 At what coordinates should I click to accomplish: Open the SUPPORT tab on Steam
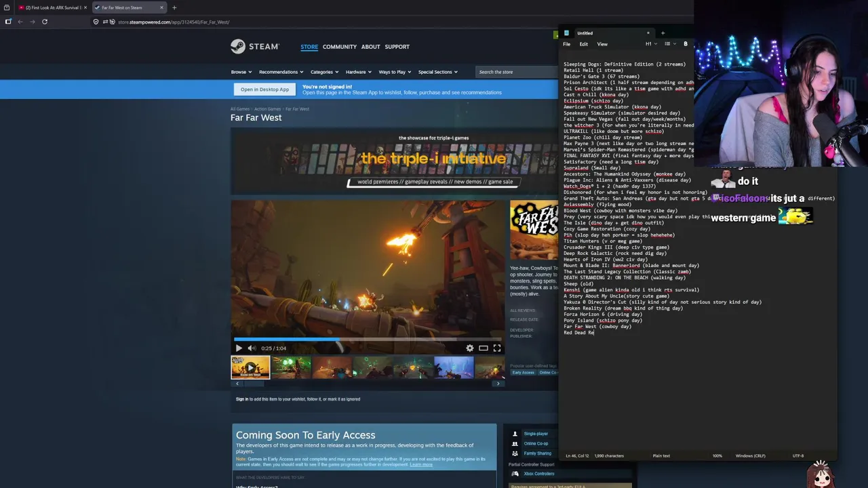point(397,47)
